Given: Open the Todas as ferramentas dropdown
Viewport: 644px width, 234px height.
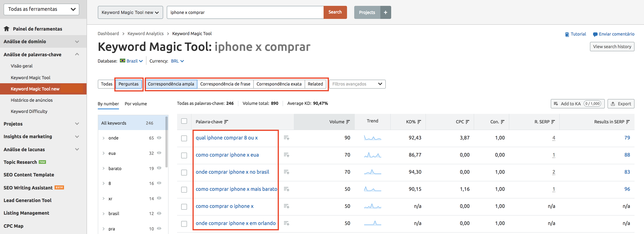Looking at the screenshot, I should tap(41, 9).
